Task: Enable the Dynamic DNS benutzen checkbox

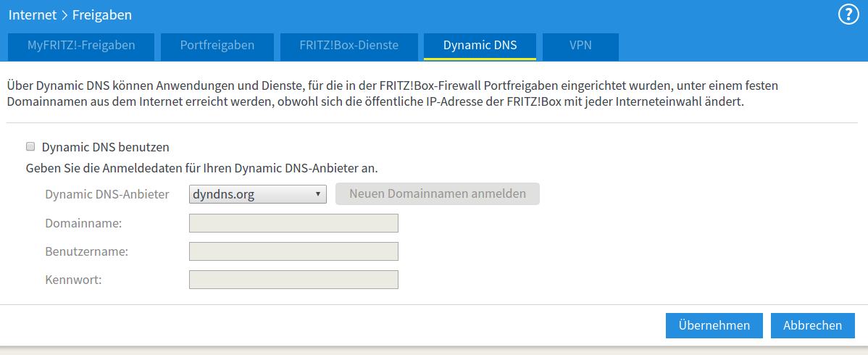Action: [30, 147]
